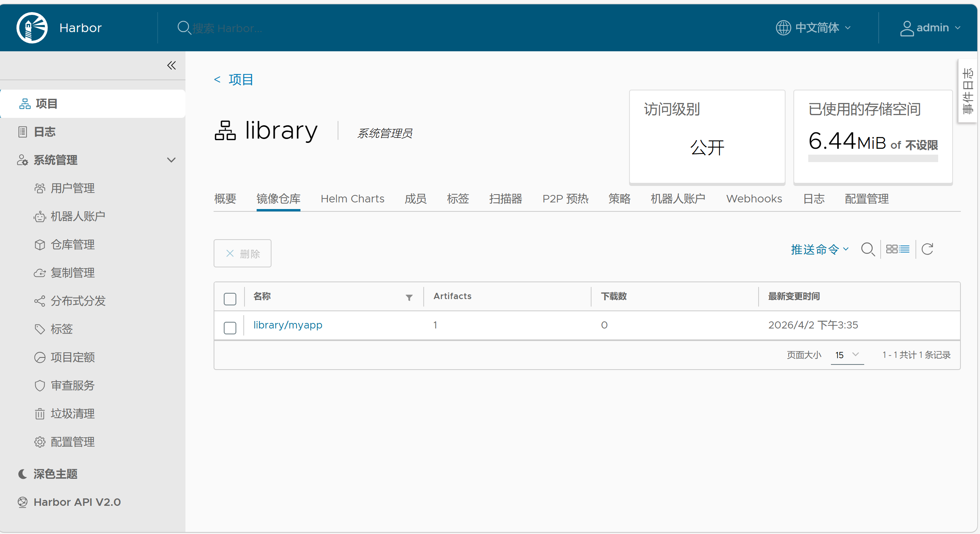980x534 pixels.
Task: Toggle the dark theme (深色主题)
Action: pyautogui.click(x=55, y=474)
